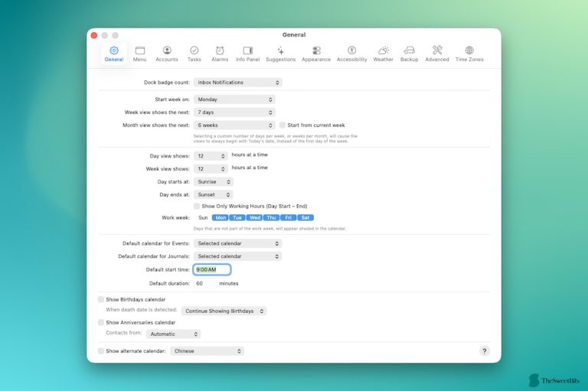Viewport: 588px width, 391px height.
Task: Open Dock badge count dropdown
Action: [238, 82]
